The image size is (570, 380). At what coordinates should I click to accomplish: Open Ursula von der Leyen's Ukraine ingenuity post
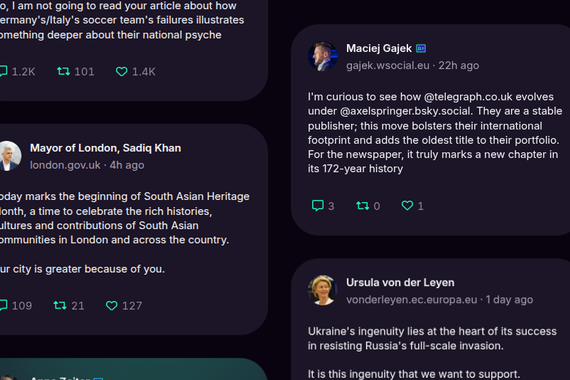coord(432,338)
